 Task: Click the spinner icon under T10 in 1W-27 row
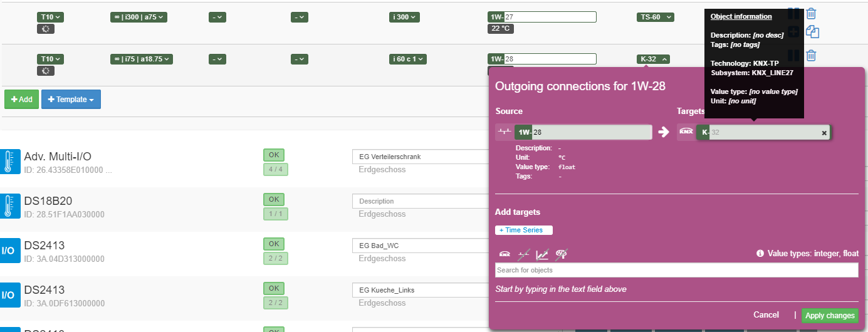click(x=46, y=29)
